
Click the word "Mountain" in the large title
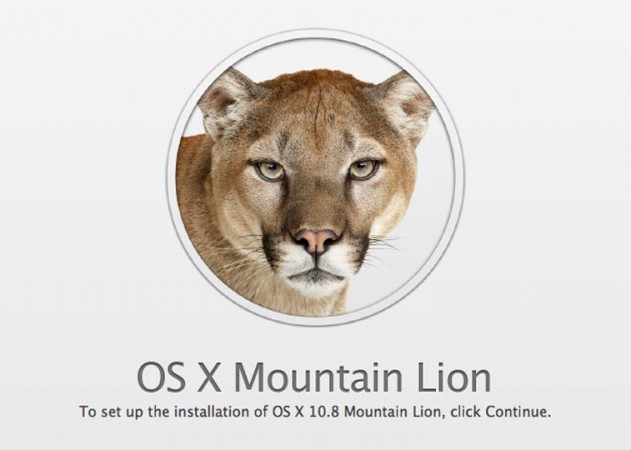pos(318,377)
